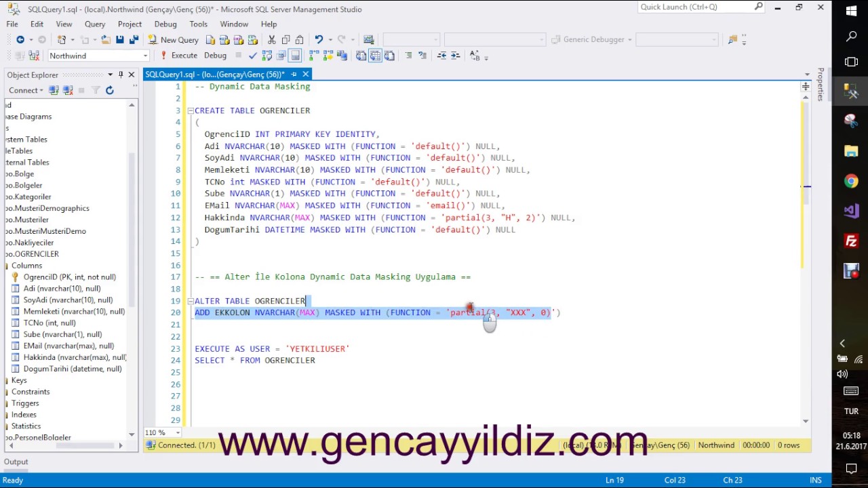The height and width of the screenshot is (488, 868).
Task: Click the Windows Start button
Action: 851,12
